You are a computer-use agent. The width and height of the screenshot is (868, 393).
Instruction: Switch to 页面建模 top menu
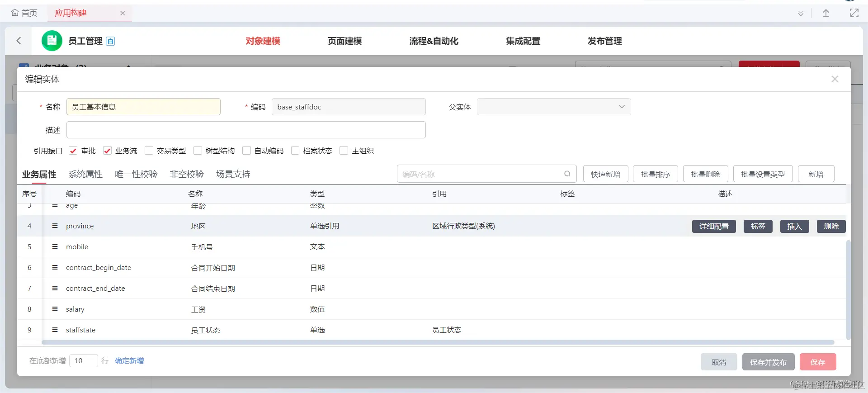(344, 41)
